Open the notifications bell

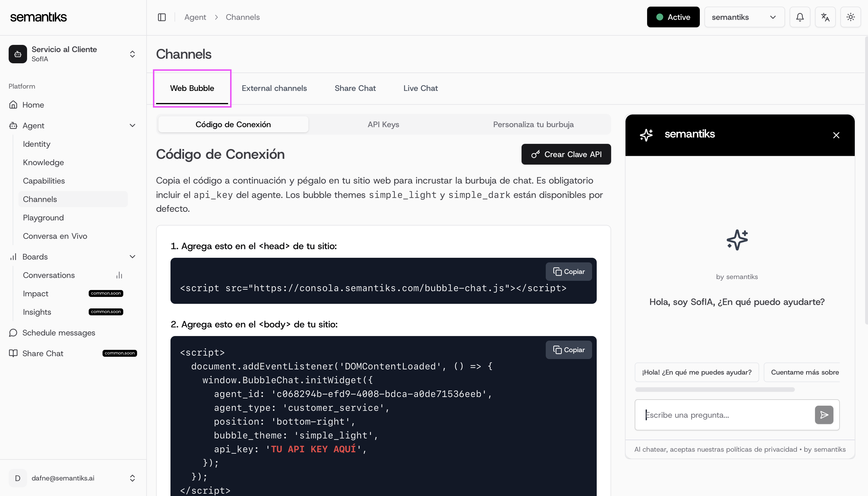click(x=800, y=17)
